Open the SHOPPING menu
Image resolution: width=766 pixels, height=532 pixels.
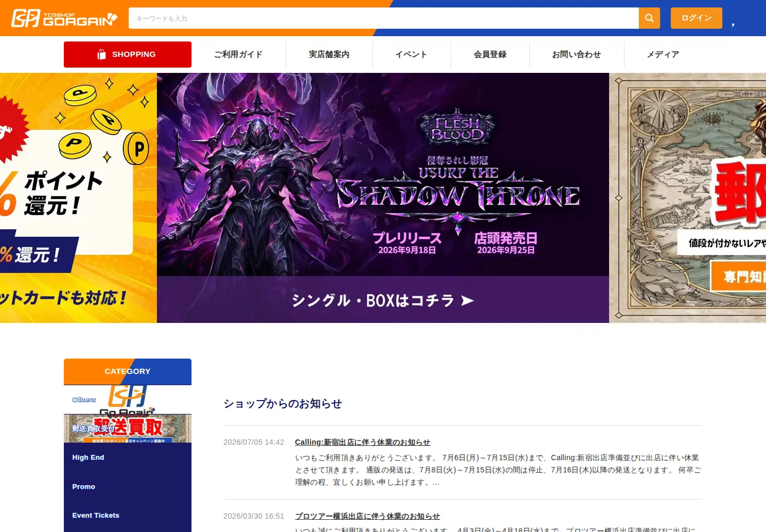click(x=128, y=54)
